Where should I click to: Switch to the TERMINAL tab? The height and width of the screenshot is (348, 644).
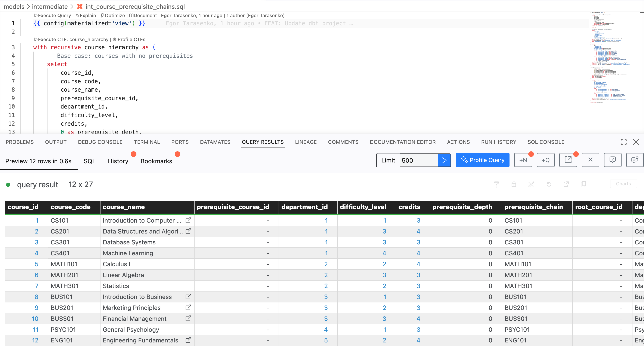tap(147, 142)
